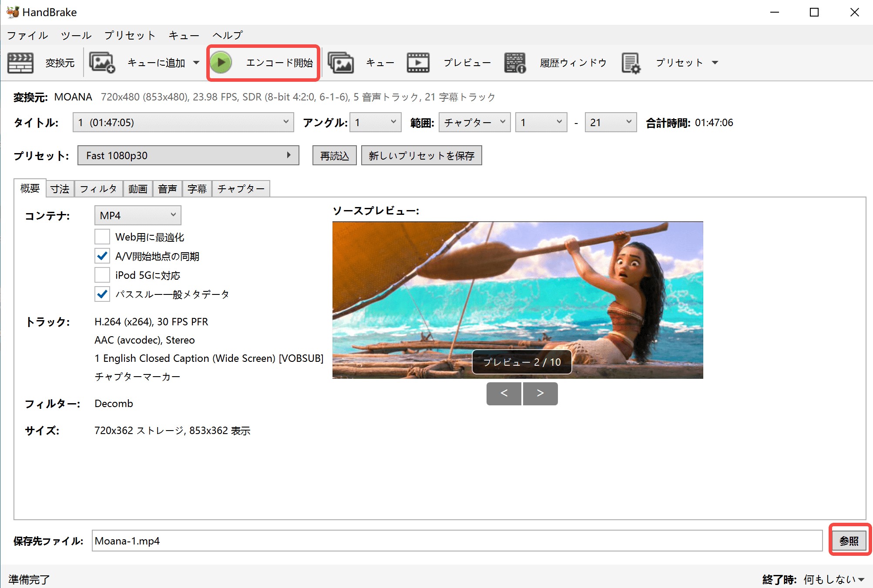The image size is (873, 588).
Task: Switch to the フィルタ tab
Action: (x=99, y=189)
